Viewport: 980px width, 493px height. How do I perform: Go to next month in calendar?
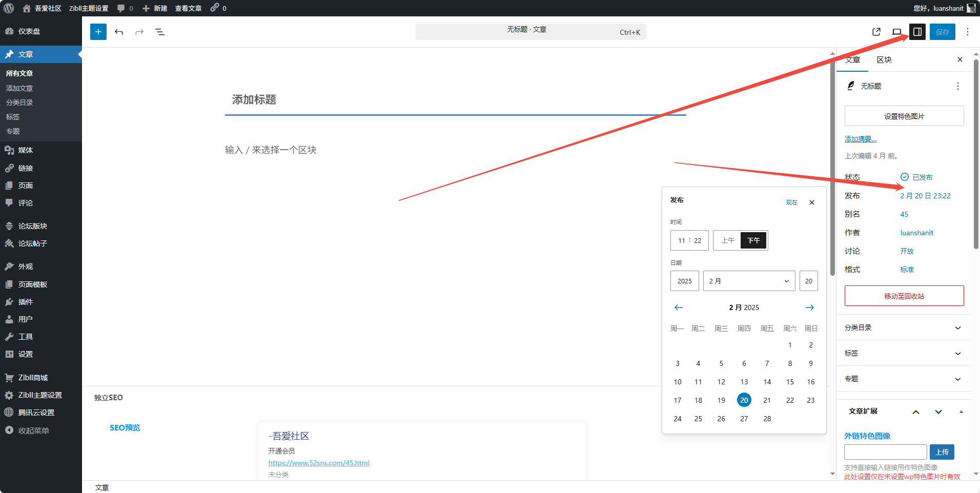(x=810, y=307)
